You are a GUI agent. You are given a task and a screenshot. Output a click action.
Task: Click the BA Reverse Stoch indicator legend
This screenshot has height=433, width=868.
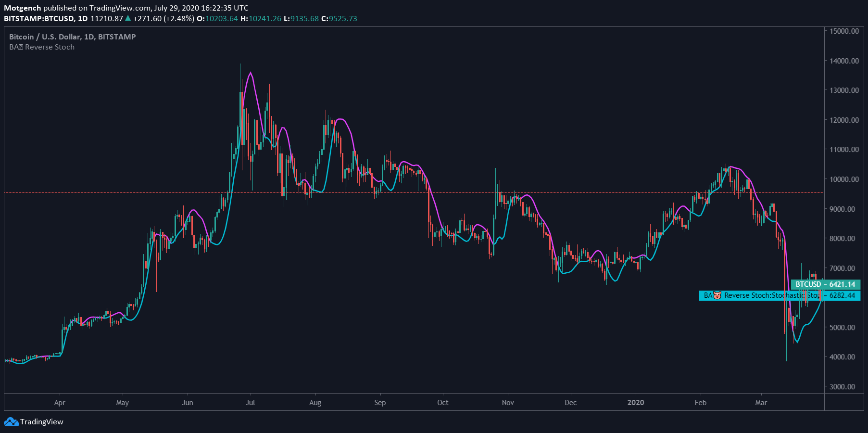42,47
